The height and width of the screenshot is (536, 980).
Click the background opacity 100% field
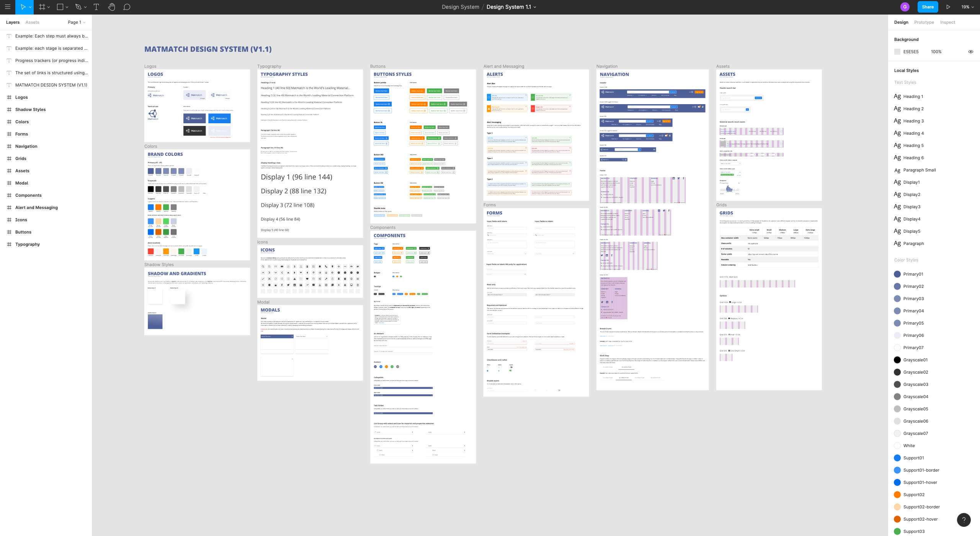[936, 52]
